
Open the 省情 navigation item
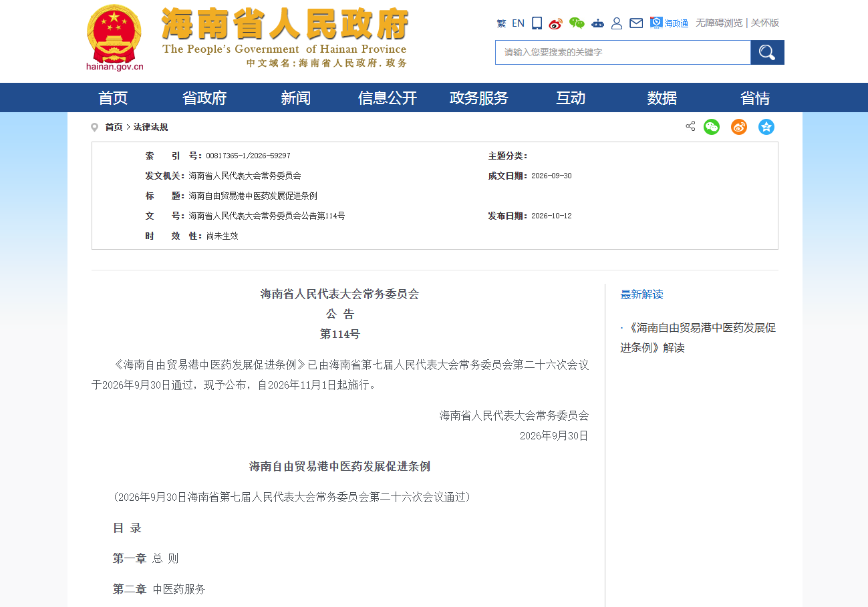coord(755,98)
